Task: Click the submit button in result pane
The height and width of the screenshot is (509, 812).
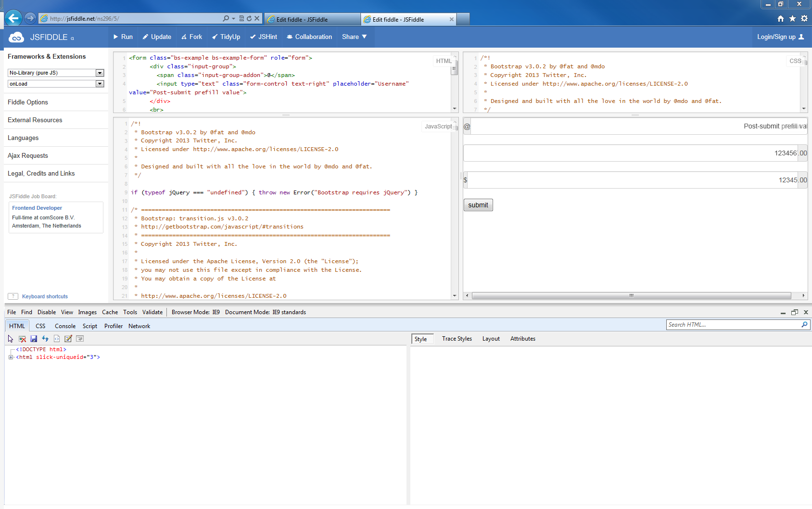Action: tap(478, 205)
